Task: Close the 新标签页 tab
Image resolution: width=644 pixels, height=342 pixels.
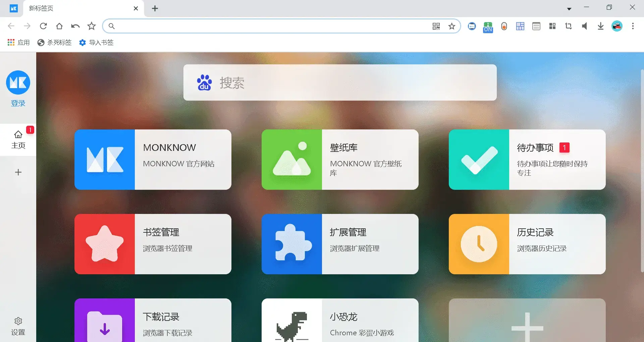Action: pos(136,8)
